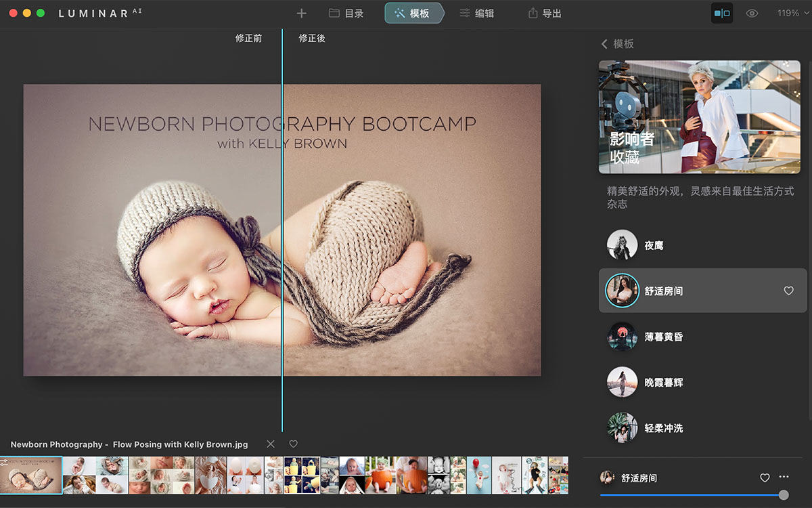The width and height of the screenshot is (812, 508).
Task: Toggle the before/after split compare button
Action: [x=722, y=14]
